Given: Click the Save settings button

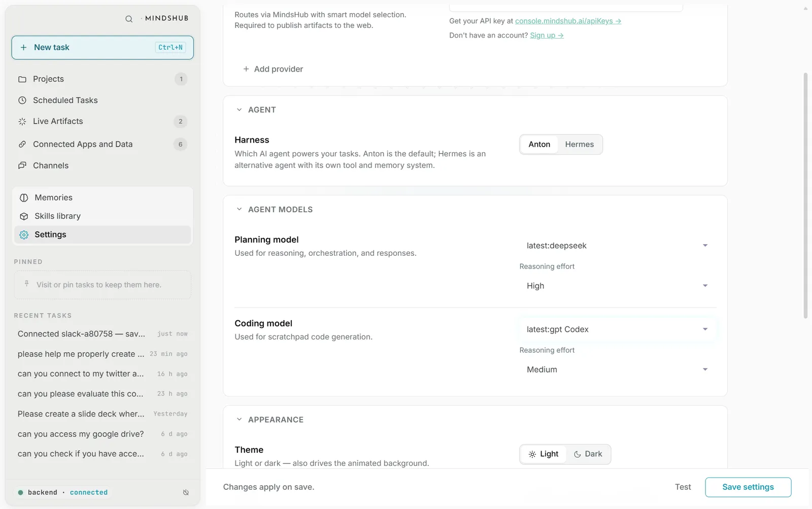Looking at the screenshot, I should [x=748, y=487].
